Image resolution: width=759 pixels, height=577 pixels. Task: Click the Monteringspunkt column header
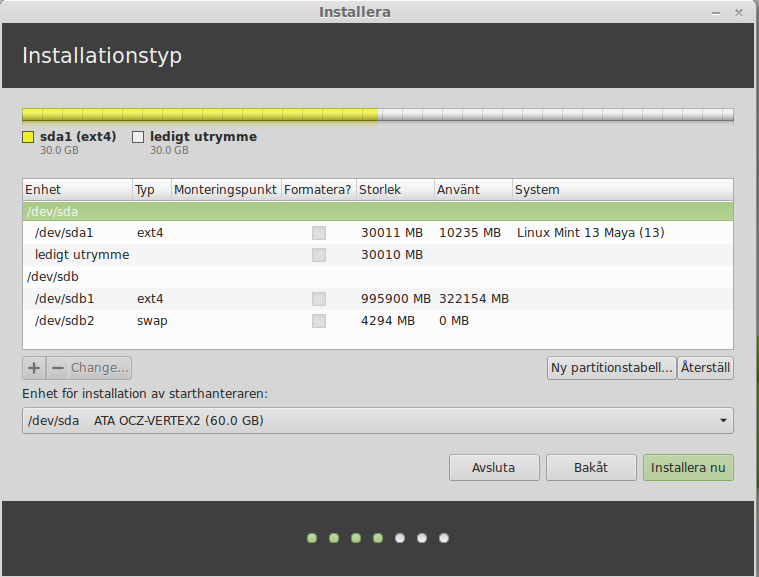[226, 190]
